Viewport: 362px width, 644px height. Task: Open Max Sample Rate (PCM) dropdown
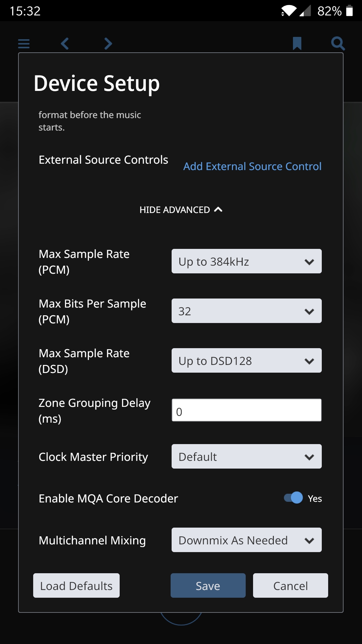tap(246, 261)
